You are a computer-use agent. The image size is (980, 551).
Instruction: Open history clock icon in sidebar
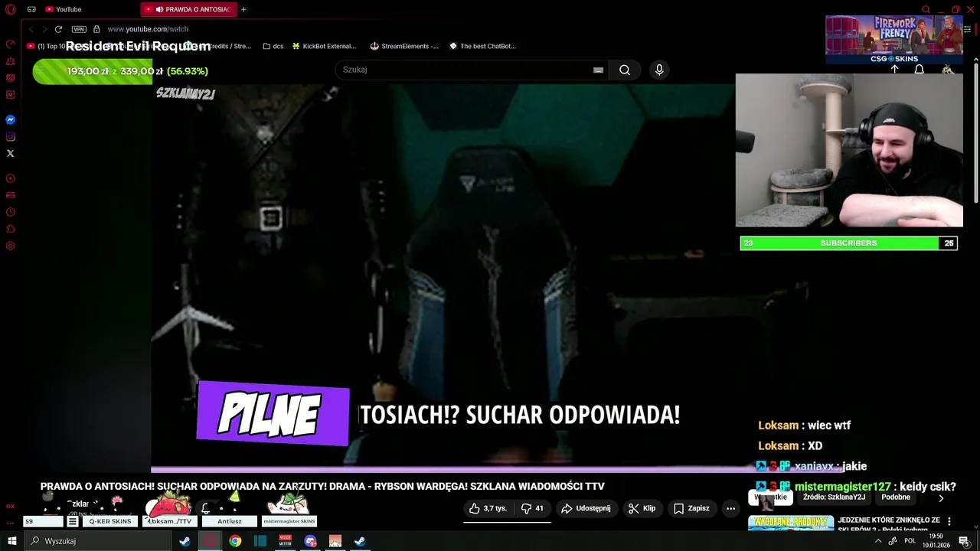11,212
